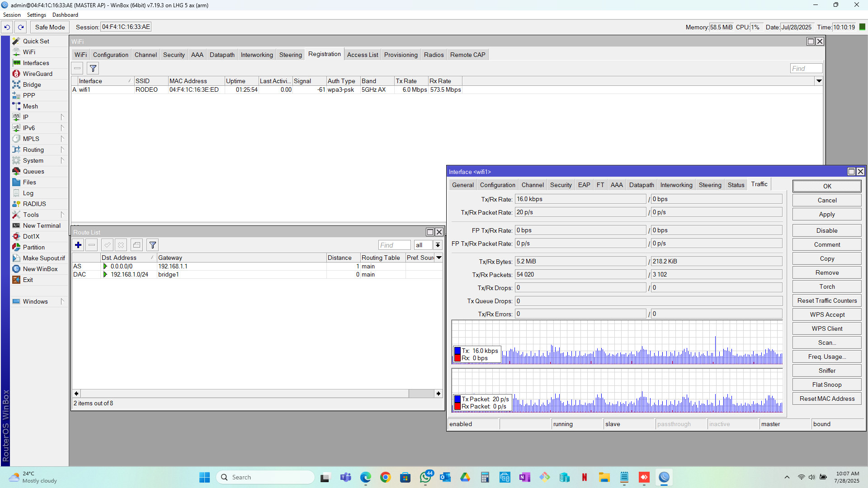
Task: Open WiFi menu in sidebar
Action: 29,52
